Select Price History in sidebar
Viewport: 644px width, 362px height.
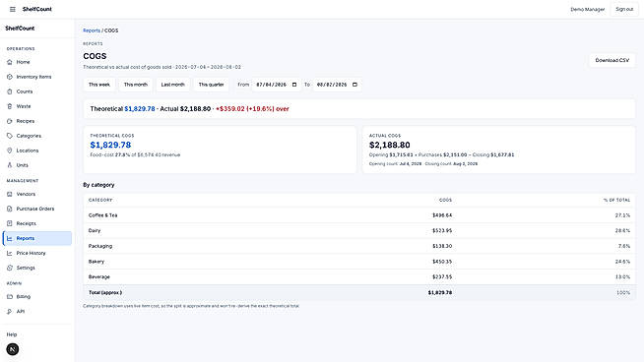37,253
